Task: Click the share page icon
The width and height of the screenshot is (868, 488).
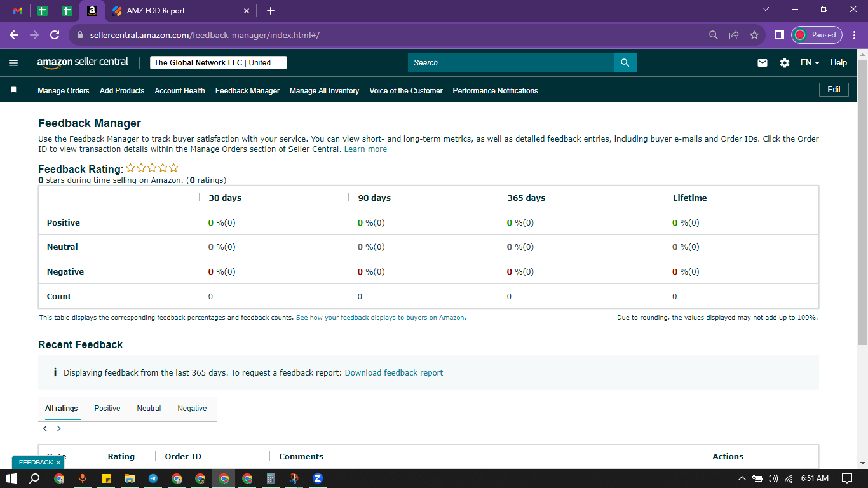Action: pos(734,35)
